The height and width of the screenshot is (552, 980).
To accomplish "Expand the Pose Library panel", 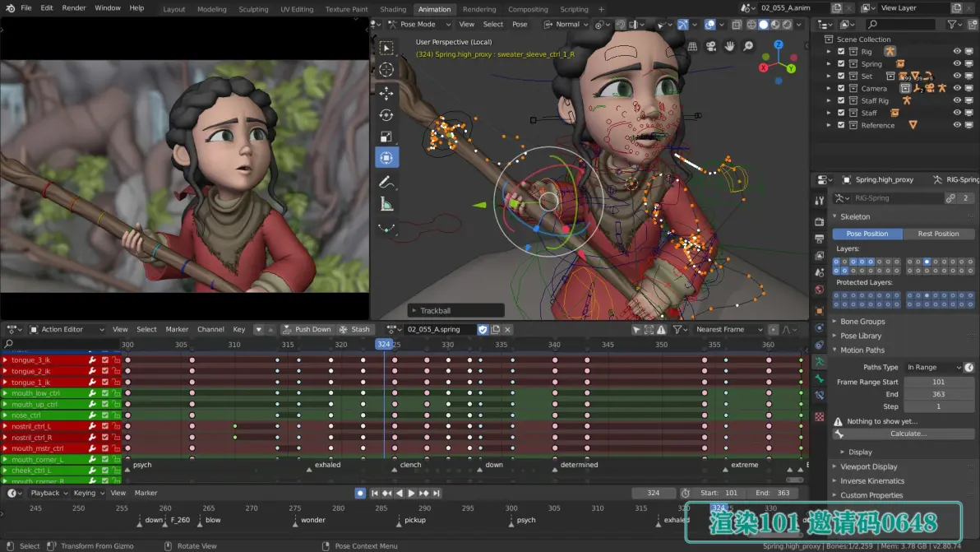I will coord(860,336).
